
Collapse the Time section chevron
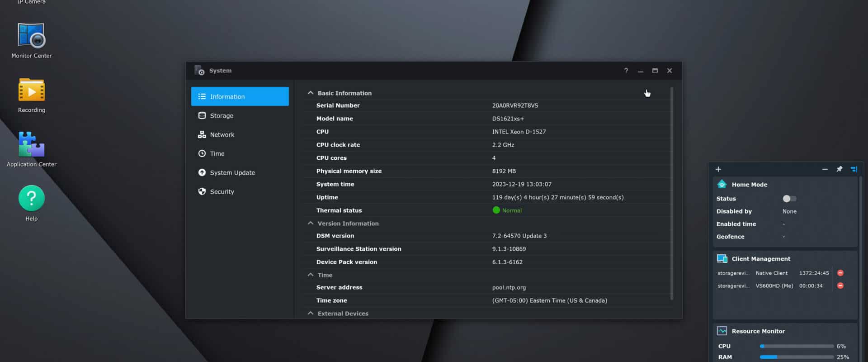coord(310,275)
